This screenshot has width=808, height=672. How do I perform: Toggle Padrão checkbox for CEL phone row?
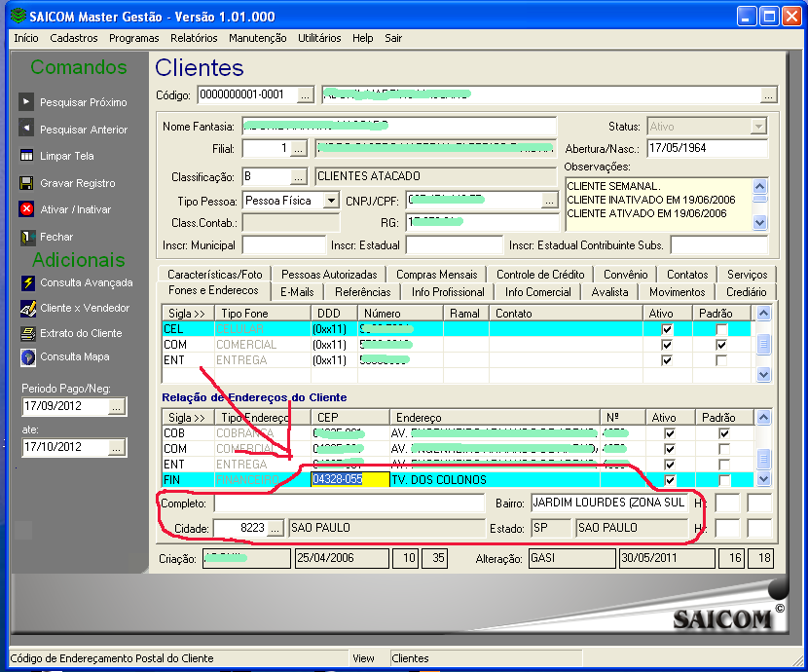[x=721, y=329]
